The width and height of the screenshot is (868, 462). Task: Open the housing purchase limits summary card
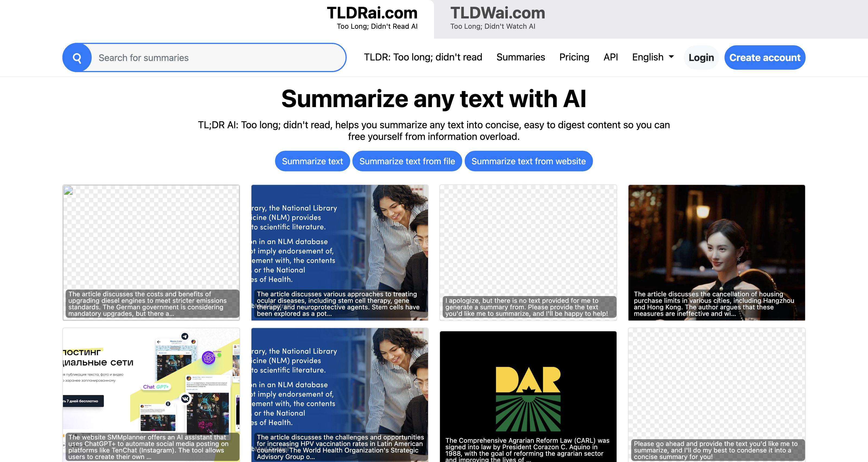click(717, 252)
